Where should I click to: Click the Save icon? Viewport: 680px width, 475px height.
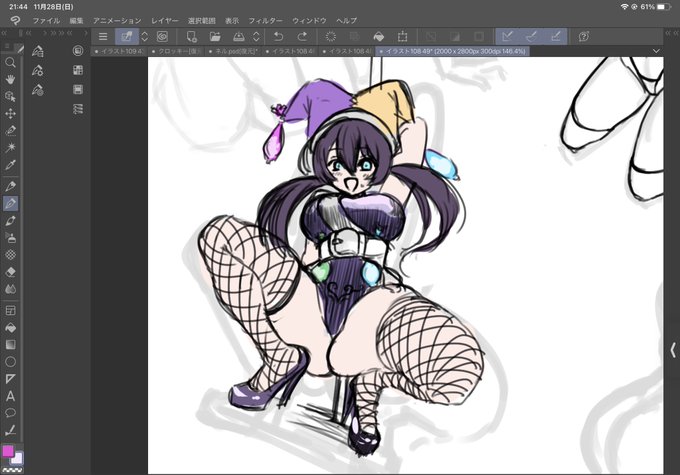pyautogui.click(x=239, y=36)
